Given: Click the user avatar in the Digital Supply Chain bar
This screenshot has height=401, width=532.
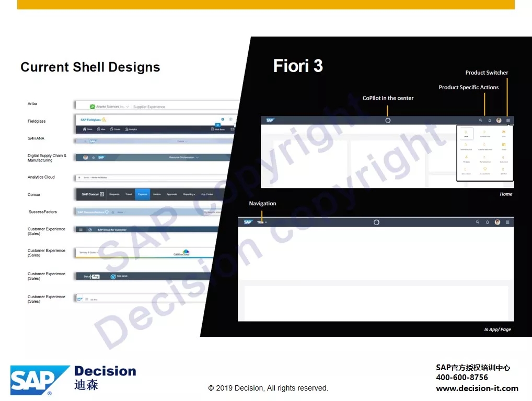Looking at the screenshot, I should pyautogui.click(x=86, y=157).
